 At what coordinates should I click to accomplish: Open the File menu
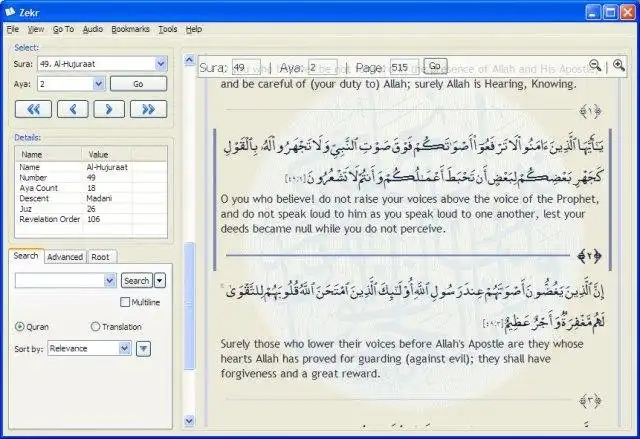point(13,29)
